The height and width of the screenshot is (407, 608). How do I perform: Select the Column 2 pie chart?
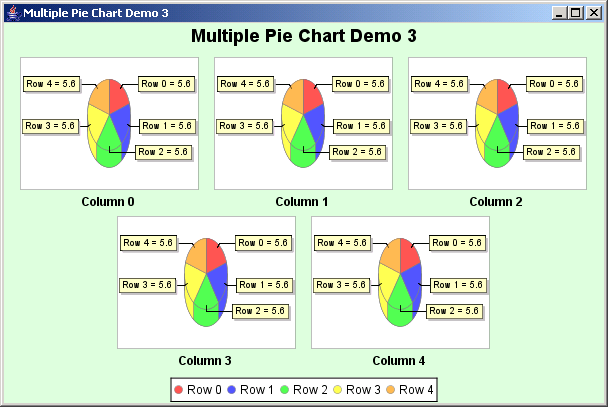(x=496, y=122)
